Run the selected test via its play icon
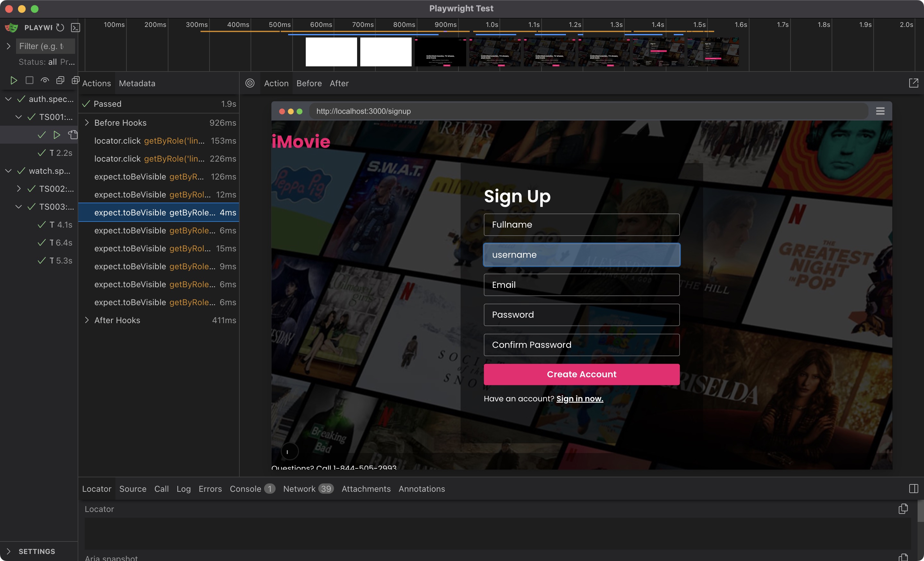 point(56,135)
